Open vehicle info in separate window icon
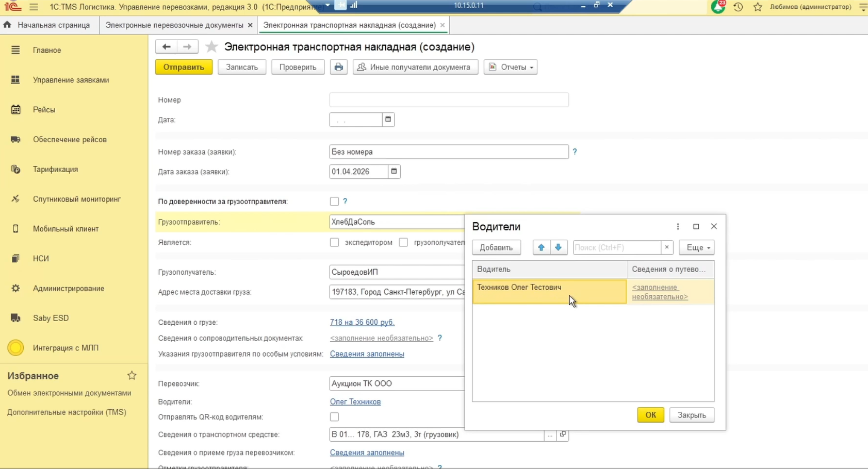Image resolution: width=868 pixels, height=469 pixels. pyautogui.click(x=563, y=434)
